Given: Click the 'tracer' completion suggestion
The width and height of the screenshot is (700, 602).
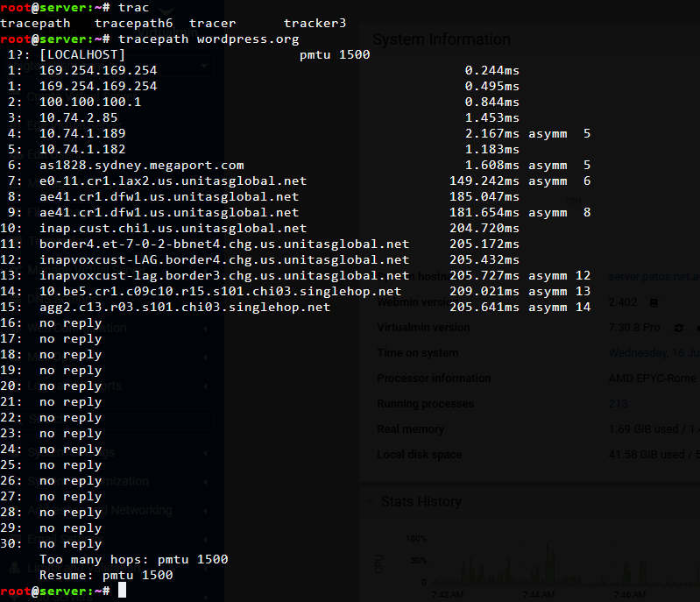Looking at the screenshot, I should click(212, 24).
